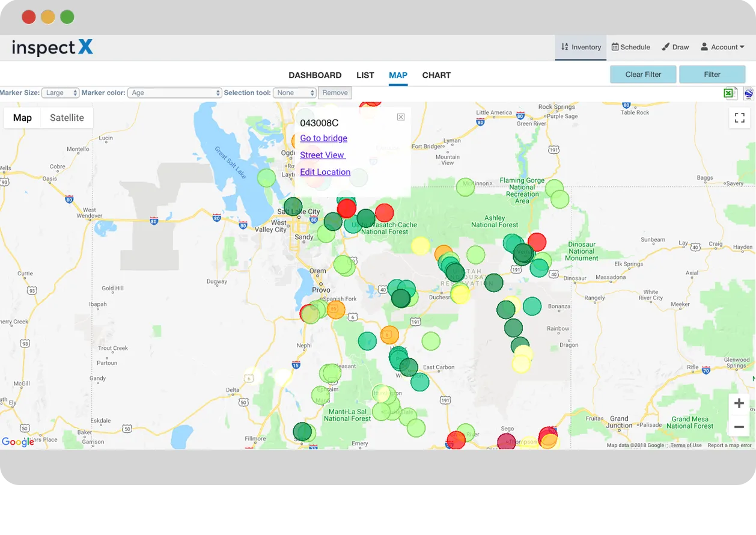Image resolution: width=756 pixels, height=535 pixels.
Task: Click the paintbrush icon on Draw
Action: point(666,47)
